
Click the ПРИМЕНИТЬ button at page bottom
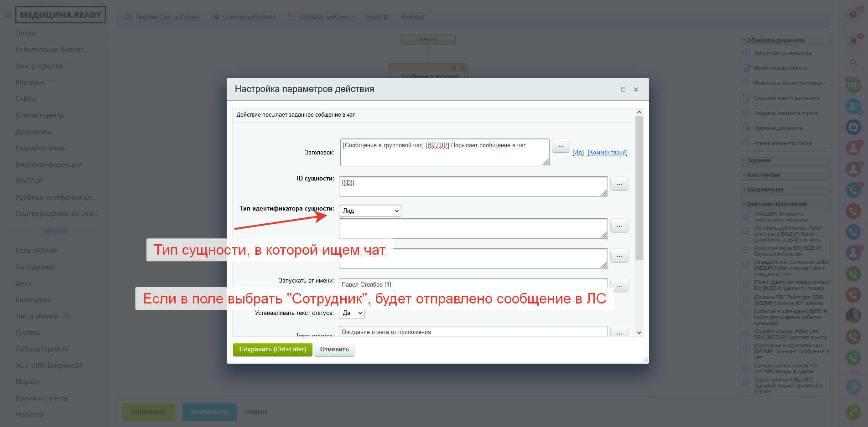pyautogui.click(x=210, y=412)
